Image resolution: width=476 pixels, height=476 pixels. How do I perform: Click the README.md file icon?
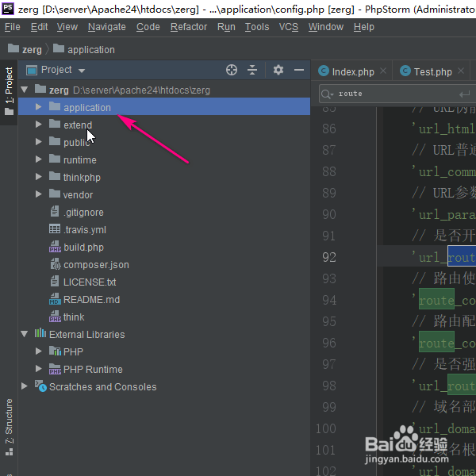(55, 299)
